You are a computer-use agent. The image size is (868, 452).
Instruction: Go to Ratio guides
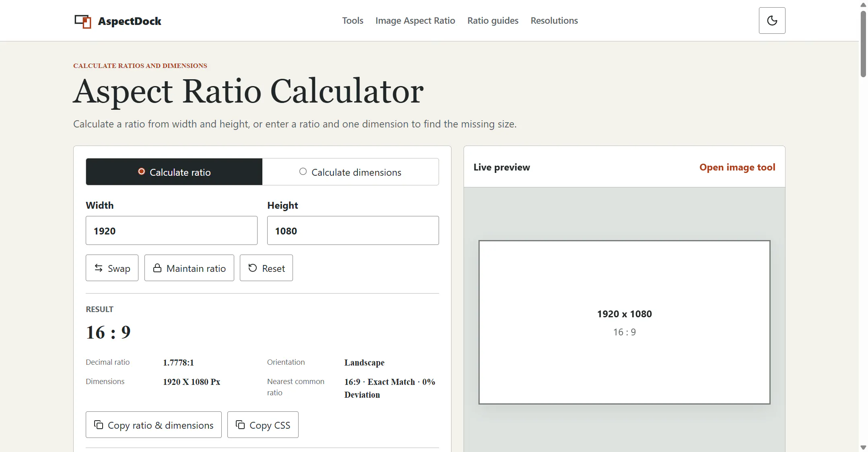[493, 21]
